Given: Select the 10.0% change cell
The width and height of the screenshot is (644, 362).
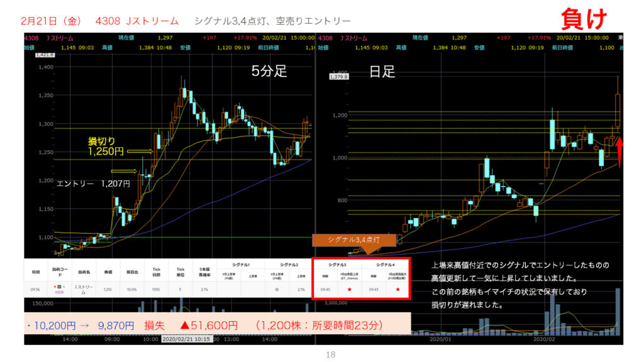Looking at the screenshot, I should click(x=131, y=289).
